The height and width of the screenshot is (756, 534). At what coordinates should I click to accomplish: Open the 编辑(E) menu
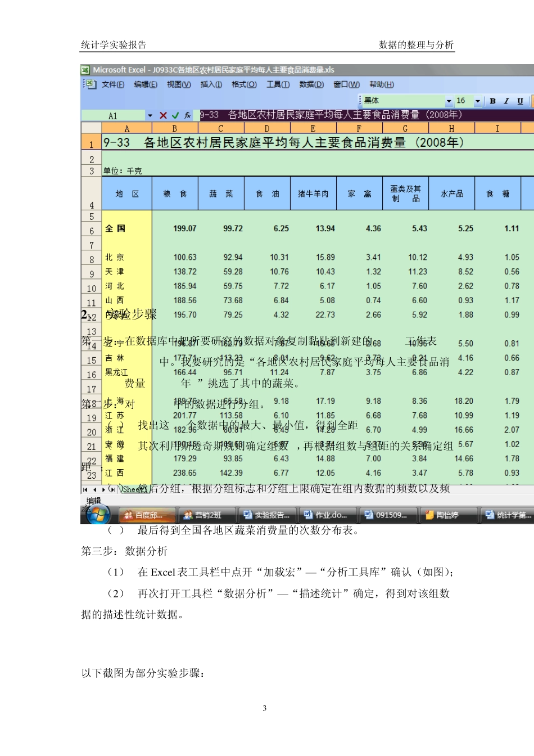[146, 84]
